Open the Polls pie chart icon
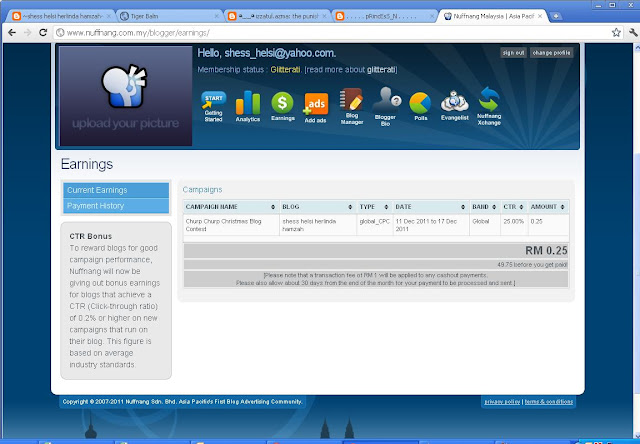This screenshot has height=444, width=640. (x=420, y=107)
